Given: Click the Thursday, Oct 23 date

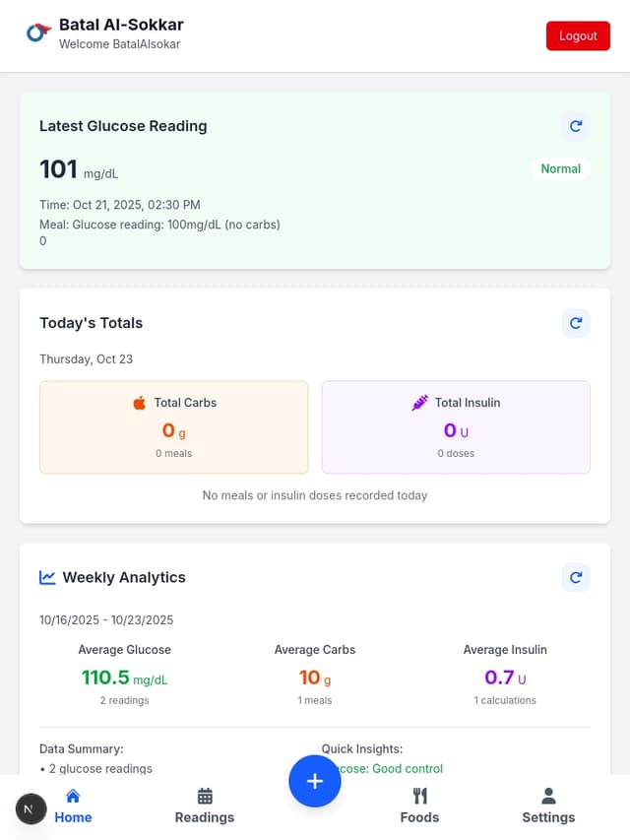Looking at the screenshot, I should coord(87,358).
